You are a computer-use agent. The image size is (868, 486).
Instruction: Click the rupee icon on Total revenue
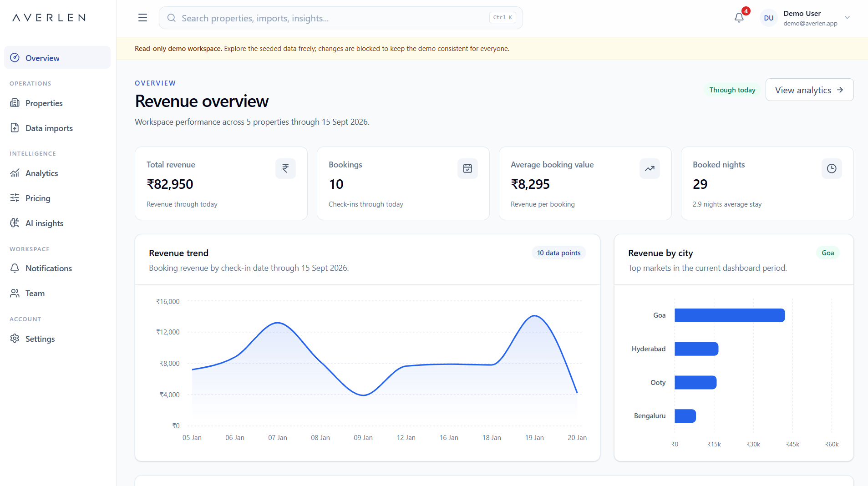[x=285, y=168]
